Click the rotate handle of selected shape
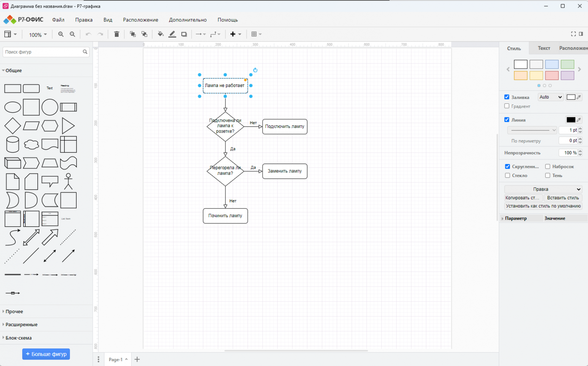This screenshot has height=366, width=588. 255,70
